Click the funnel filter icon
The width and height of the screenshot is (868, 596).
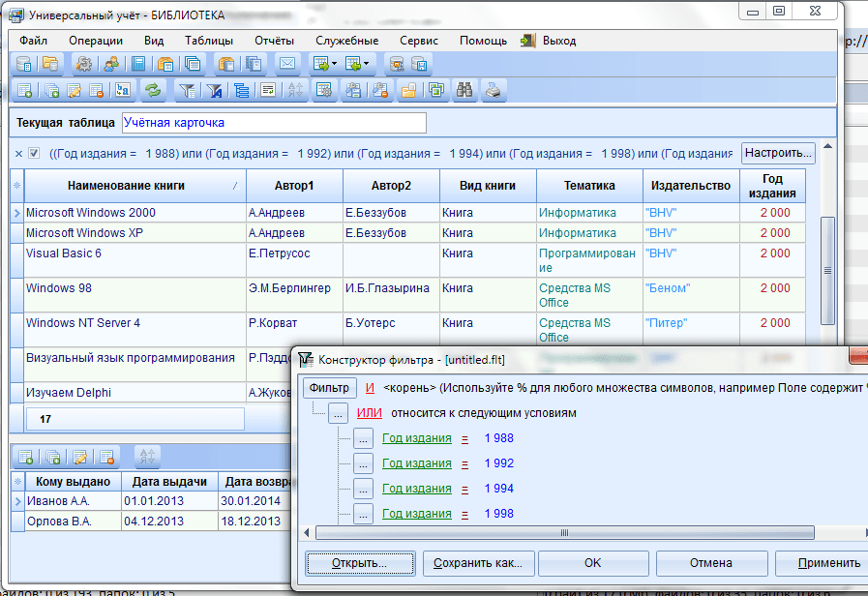click(x=189, y=91)
